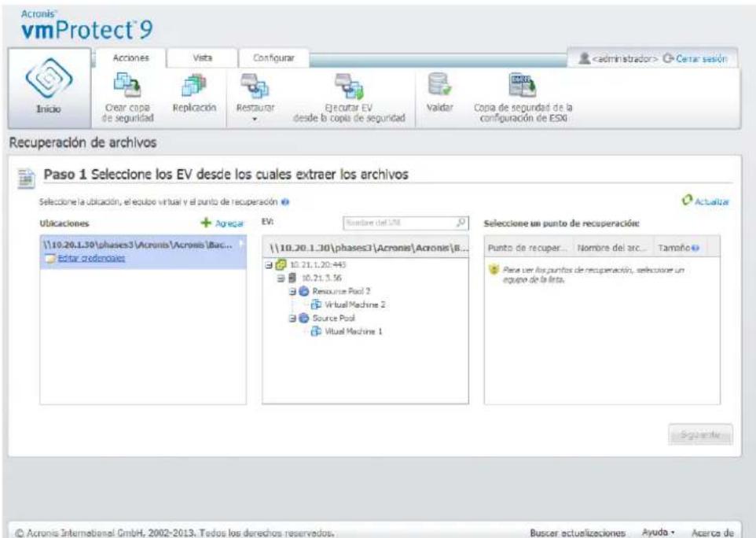Click Buscar actualizaciones in the footer

pos(577,532)
